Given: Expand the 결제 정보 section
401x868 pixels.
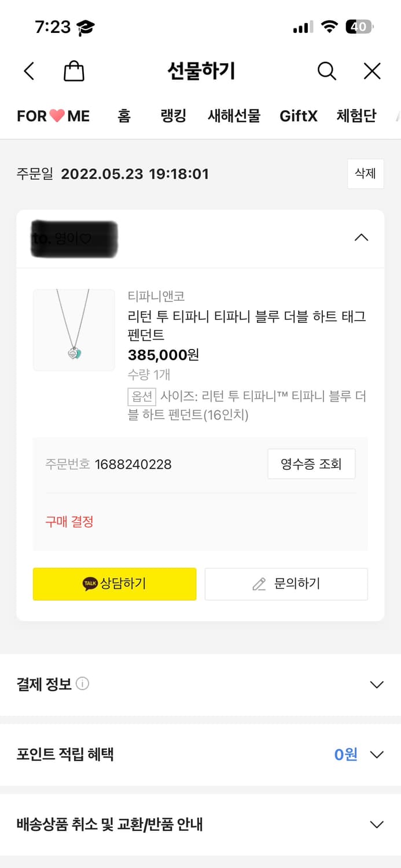Looking at the screenshot, I should 378,683.
